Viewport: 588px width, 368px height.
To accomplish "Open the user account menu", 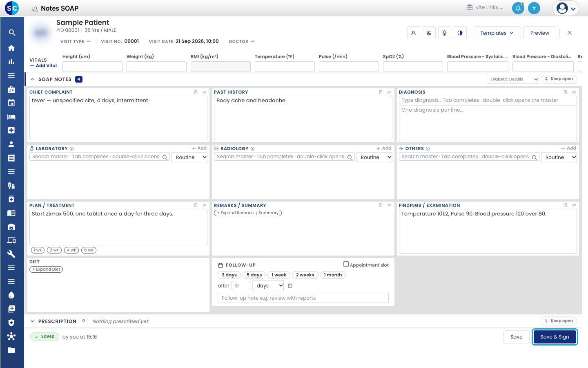I will [x=566, y=8].
